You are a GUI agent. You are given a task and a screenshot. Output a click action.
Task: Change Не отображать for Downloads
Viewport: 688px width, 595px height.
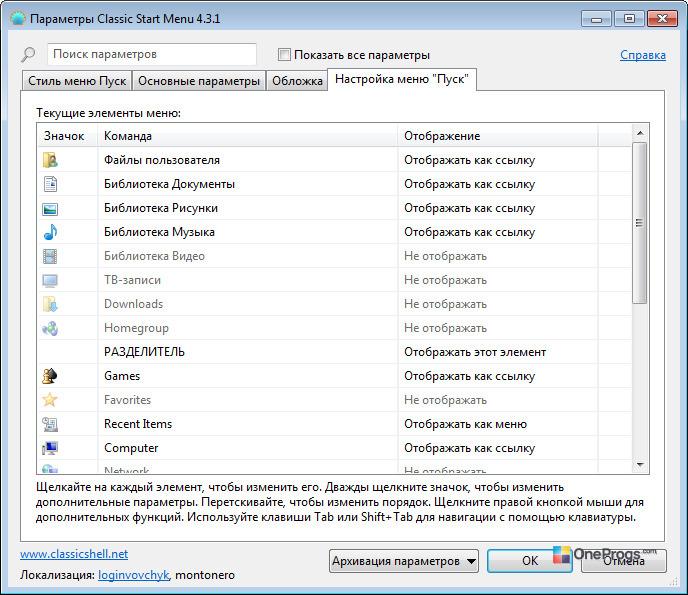[445, 304]
